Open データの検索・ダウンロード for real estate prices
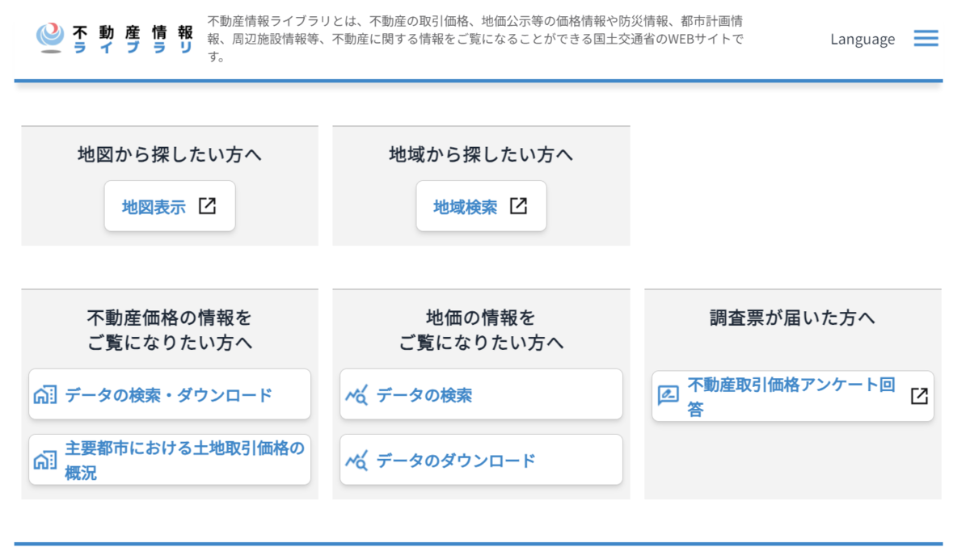The width and height of the screenshot is (970, 560). tap(170, 394)
